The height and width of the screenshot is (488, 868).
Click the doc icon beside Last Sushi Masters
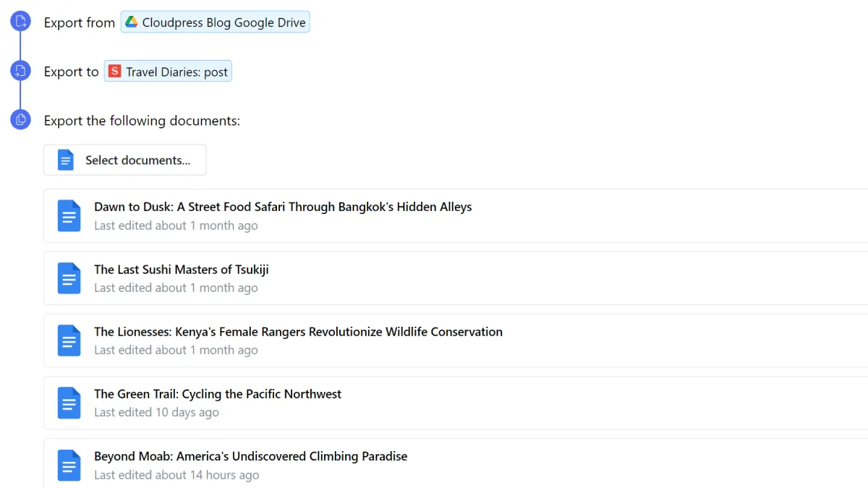[69, 278]
